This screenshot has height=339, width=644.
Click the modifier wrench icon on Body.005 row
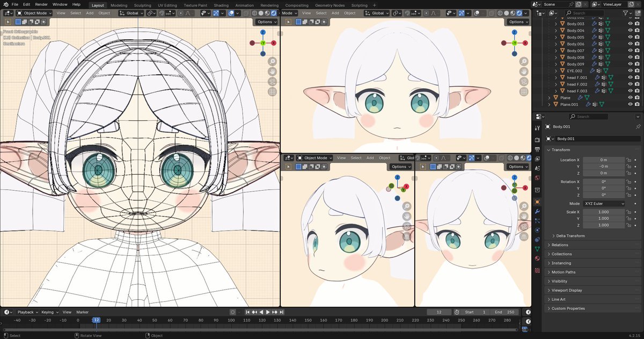594,37
